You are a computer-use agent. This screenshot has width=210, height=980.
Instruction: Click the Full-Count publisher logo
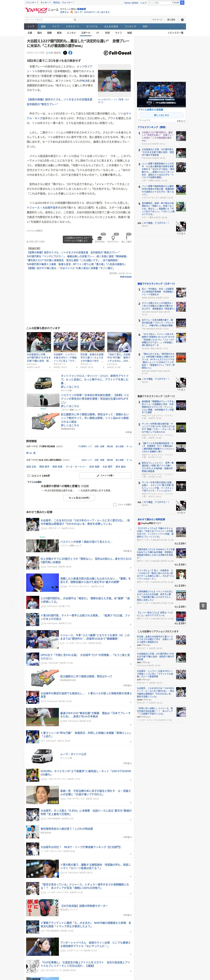(117, 53)
